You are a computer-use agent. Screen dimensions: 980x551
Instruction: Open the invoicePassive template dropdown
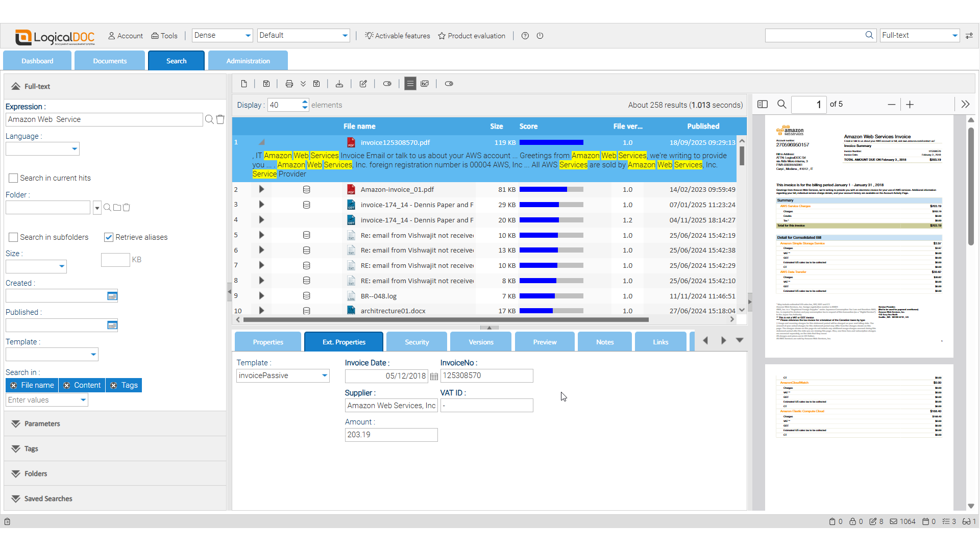[x=324, y=375]
